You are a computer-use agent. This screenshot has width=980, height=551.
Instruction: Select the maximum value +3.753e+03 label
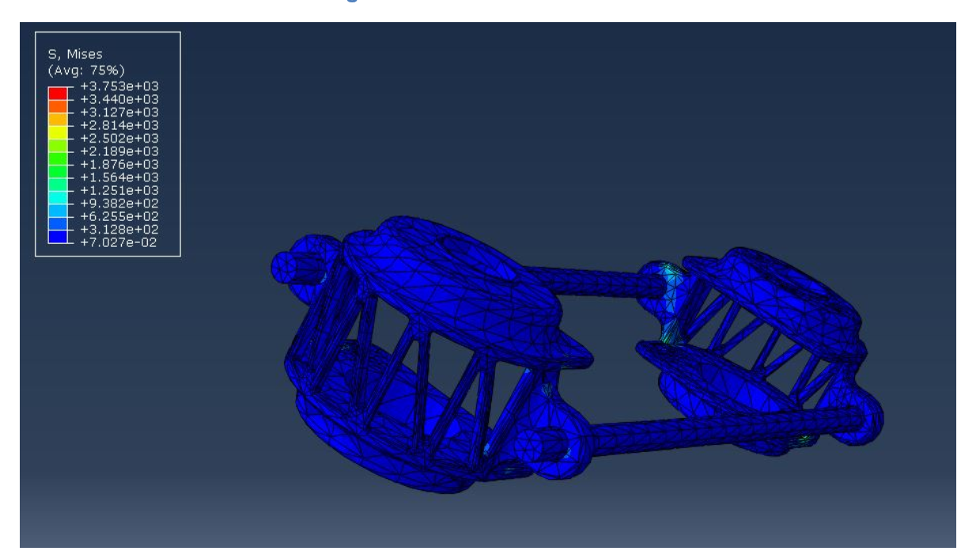[x=119, y=86]
